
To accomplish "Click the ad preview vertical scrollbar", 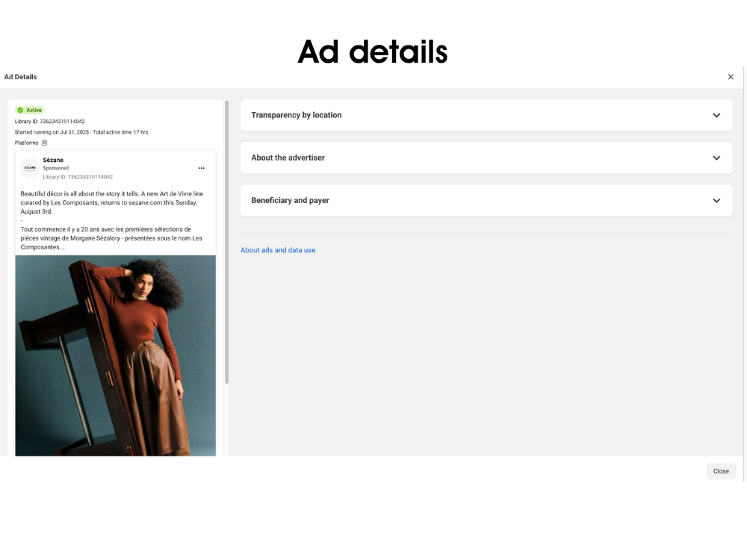I will click(x=227, y=241).
